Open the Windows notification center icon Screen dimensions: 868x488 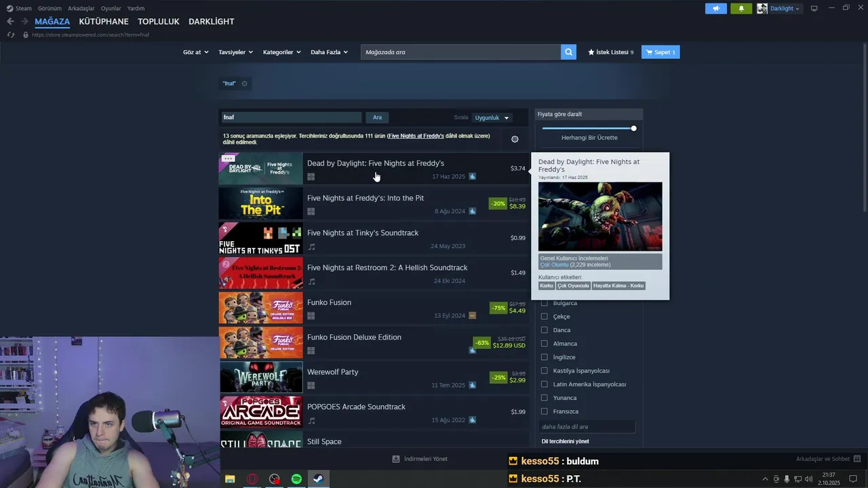coord(853,479)
